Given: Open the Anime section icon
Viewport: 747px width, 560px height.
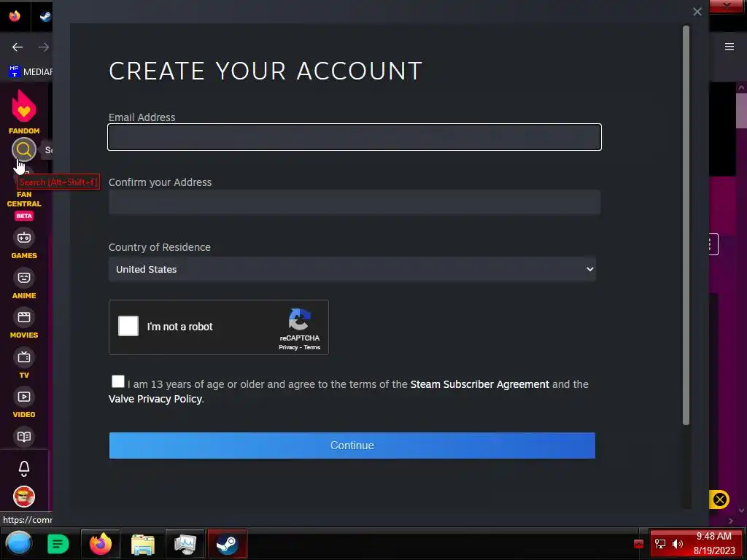Looking at the screenshot, I should 24,278.
